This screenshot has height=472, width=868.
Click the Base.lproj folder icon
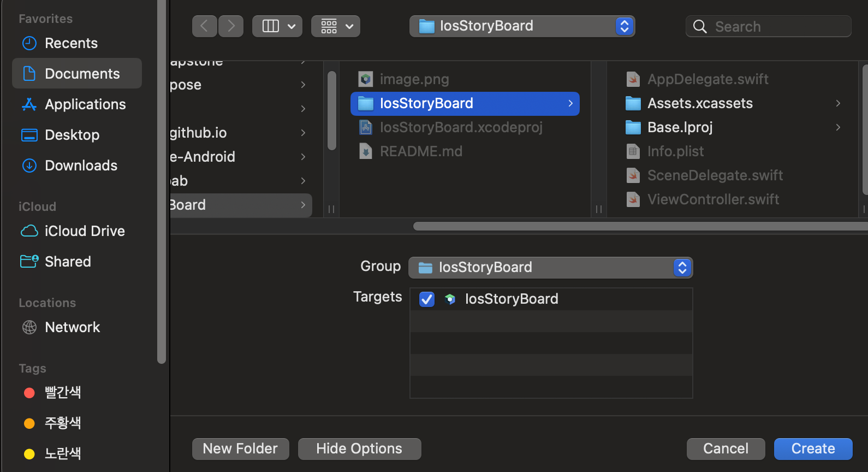(633, 127)
